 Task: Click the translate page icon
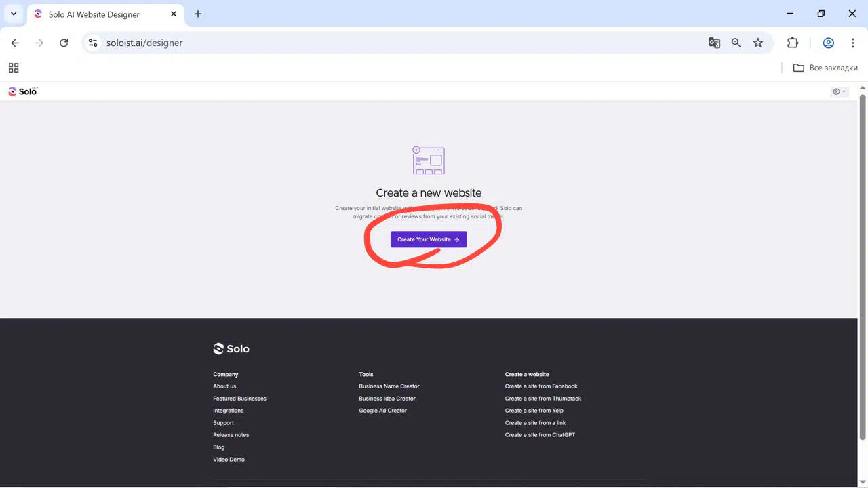714,43
